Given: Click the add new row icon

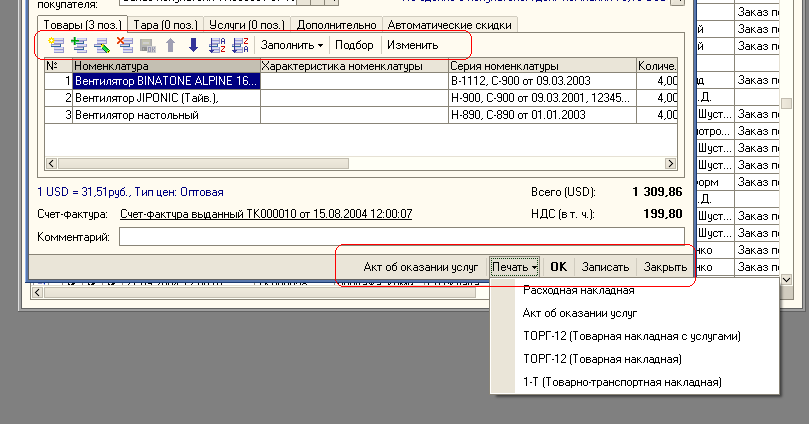Looking at the screenshot, I should click(x=55, y=45).
